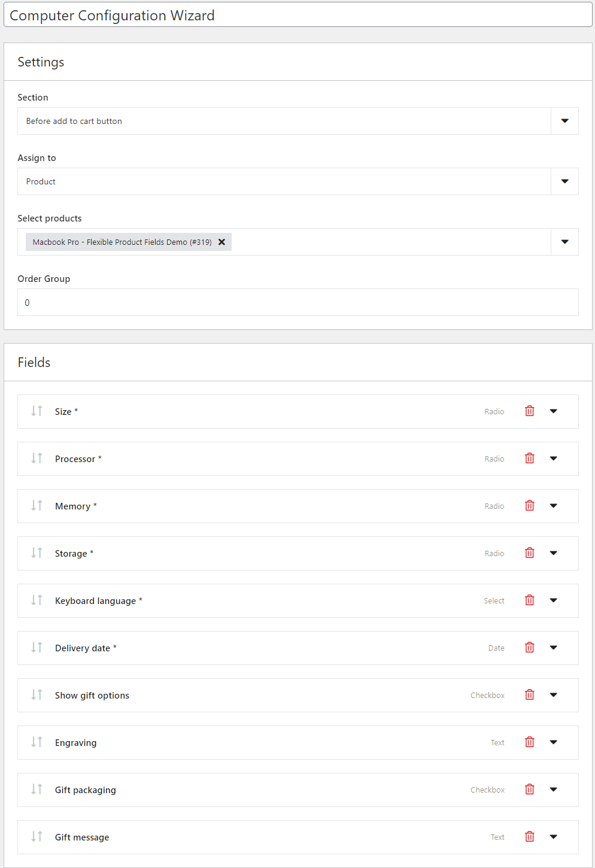Delete the Processor field via trash icon
Image resolution: width=595 pixels, height=868 pixels.
pos(530,459)
